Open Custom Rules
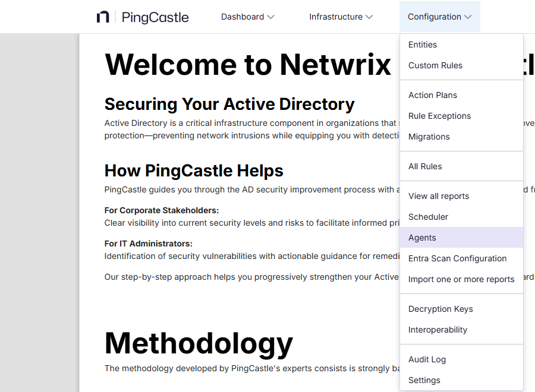Viewport: 535px width, 392px height. point(461,65)
